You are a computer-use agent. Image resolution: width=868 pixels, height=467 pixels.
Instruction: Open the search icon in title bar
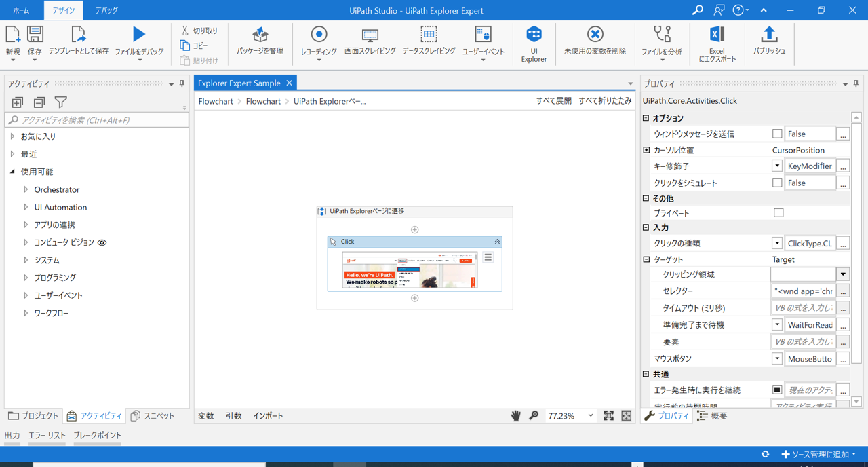(x=697, y=10)
